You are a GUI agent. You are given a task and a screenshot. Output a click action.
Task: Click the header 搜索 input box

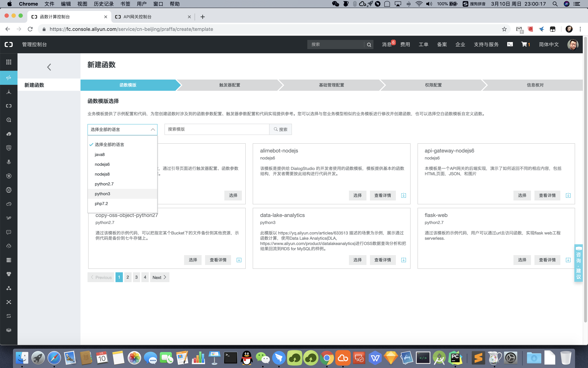coord(335,45)
